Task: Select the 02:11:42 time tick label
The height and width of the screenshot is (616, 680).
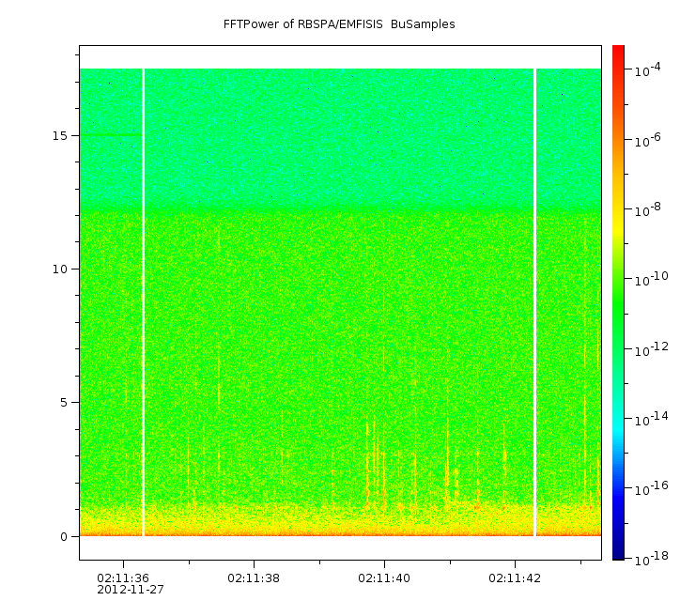Action: point(515,578)
